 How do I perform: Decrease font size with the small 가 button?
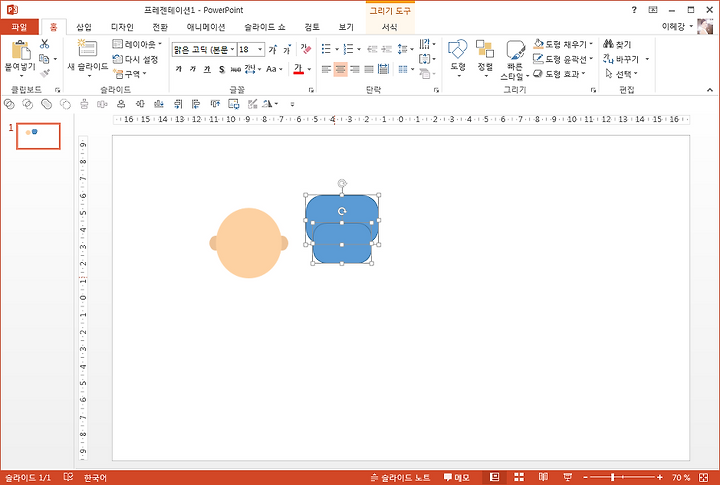287,49
